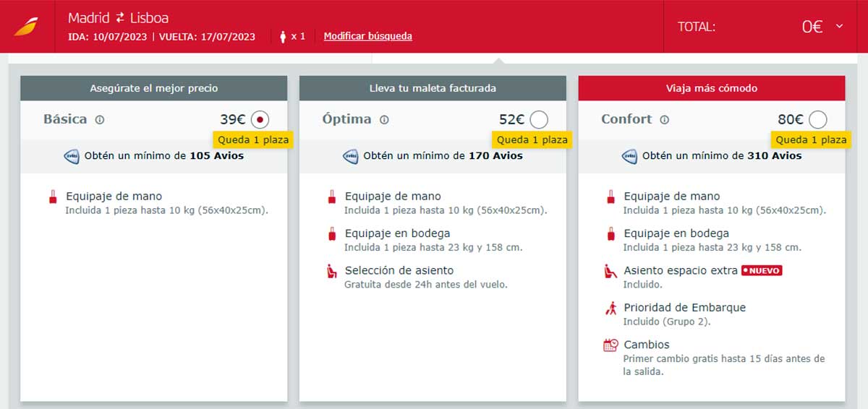Click the 39€ price
Image resolution: width=868 pixels, height=409 pixels.
click(x=233, y=120)
